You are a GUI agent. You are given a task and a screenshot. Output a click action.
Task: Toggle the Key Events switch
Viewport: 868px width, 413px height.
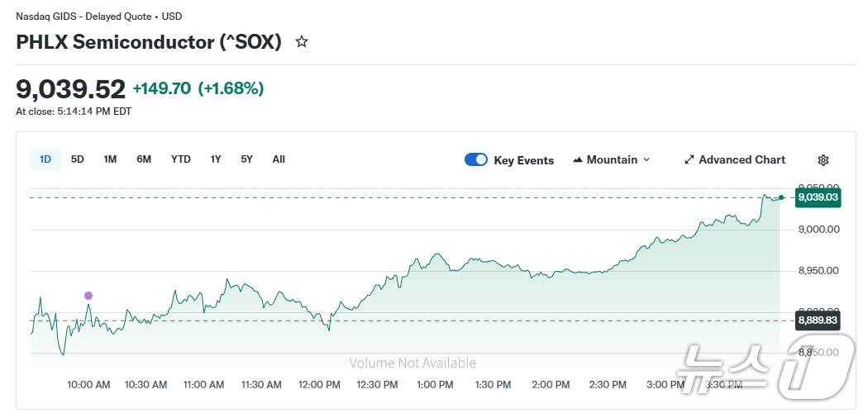[x=476, y=160]
